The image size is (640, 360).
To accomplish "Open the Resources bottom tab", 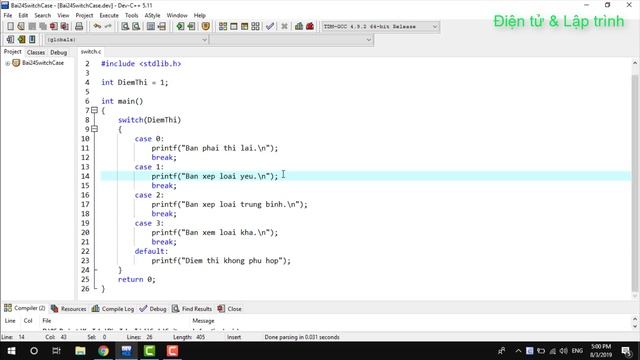I will tap(69, 309).
